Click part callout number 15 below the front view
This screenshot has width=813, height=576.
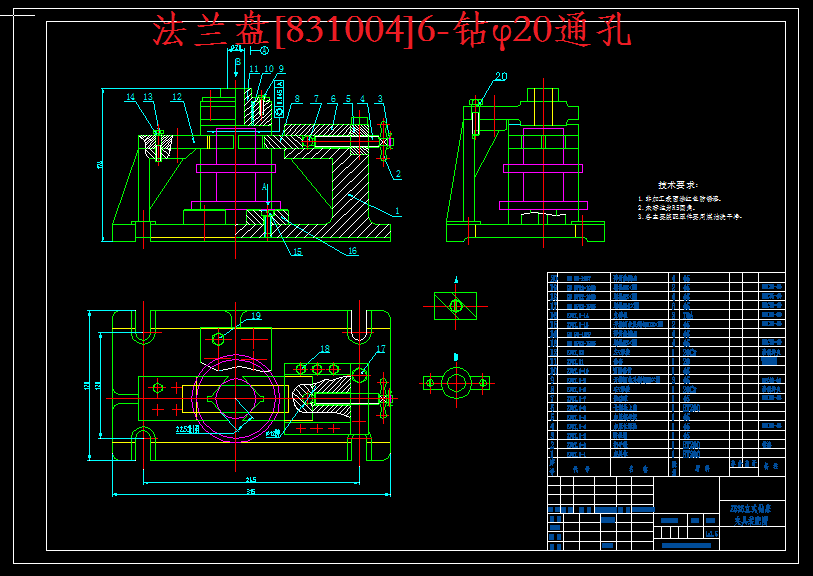click(297, 252)
